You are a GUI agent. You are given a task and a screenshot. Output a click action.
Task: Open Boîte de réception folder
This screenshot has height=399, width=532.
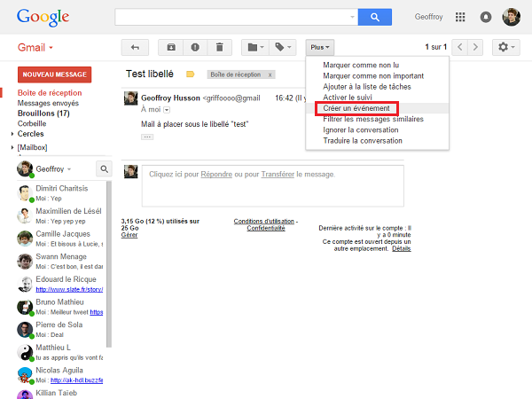click(x=50, y=92)
